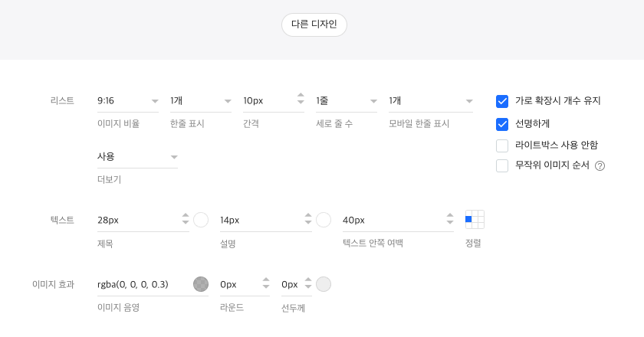644x337 pixels.
Task: Click the 정렬 alignment grid icon
Action: click(x=475, y=220)
